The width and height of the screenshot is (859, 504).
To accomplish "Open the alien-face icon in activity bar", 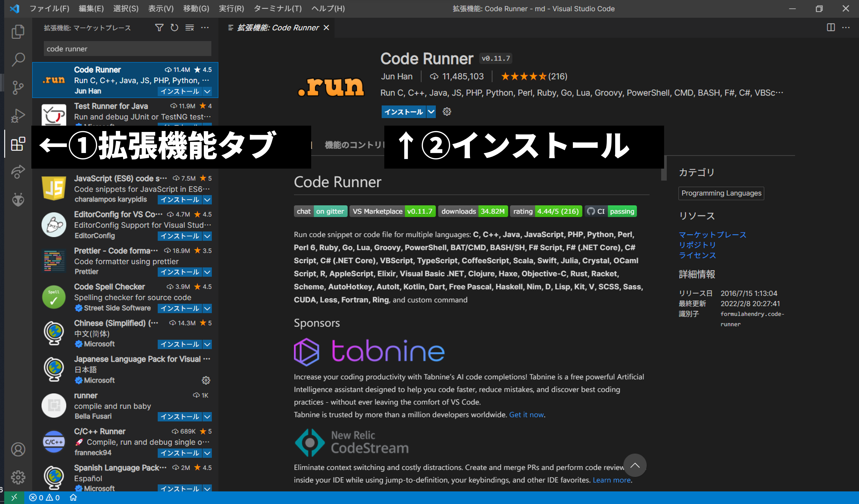I will [x=18, y=200].
